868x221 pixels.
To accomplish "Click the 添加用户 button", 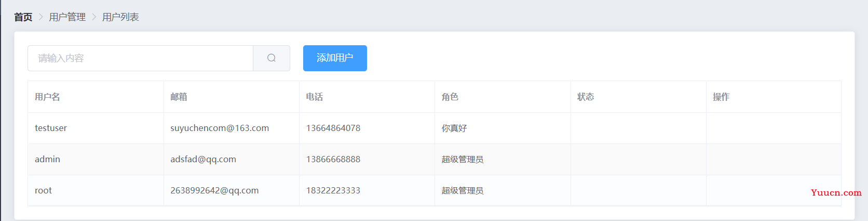I will tap(335, 58).
